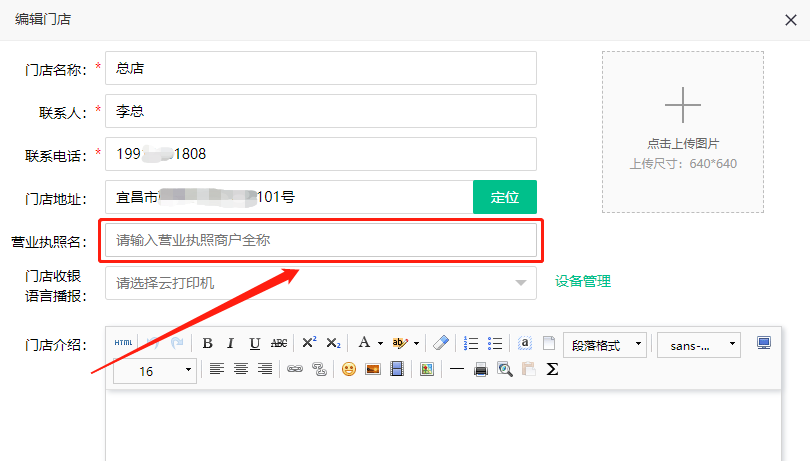Toggle underline text formatting

click(254, 343)
